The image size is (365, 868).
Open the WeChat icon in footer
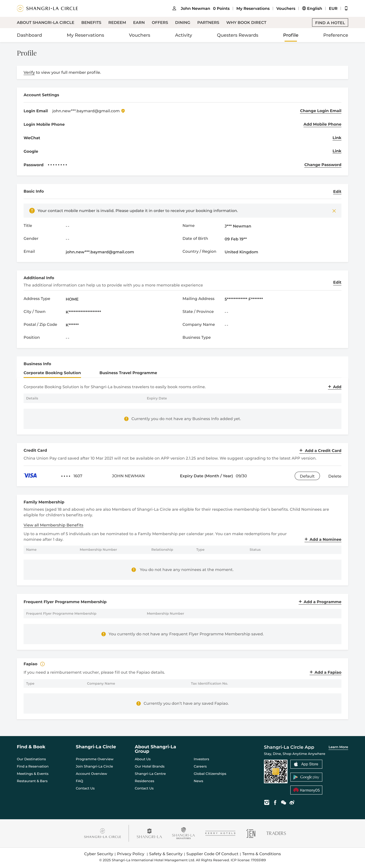pos(284,802)
